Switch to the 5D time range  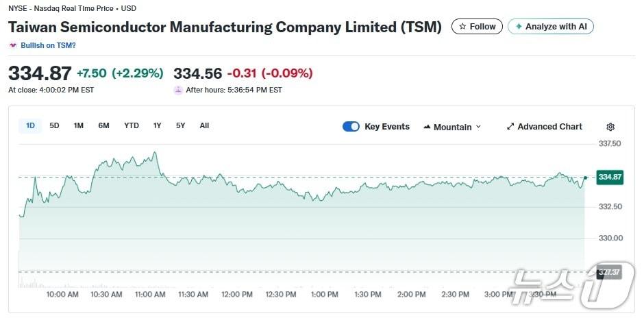pyautogui.click(x=54, y=125)
